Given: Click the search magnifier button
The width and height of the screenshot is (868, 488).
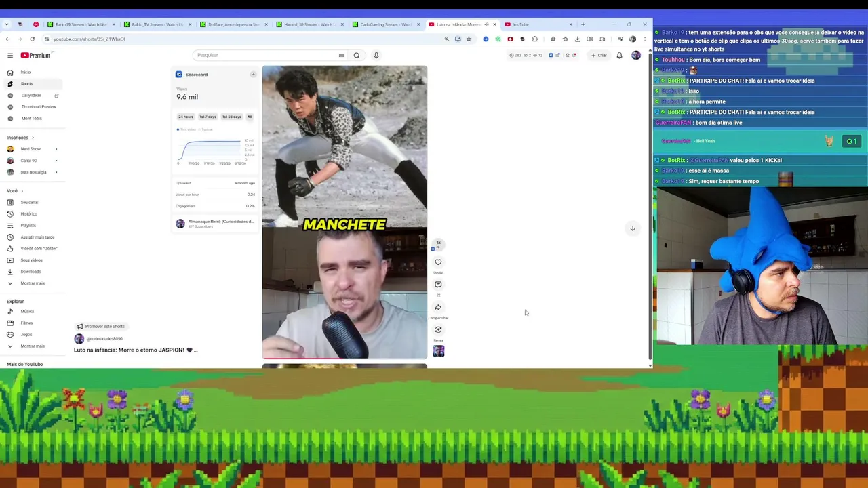Looking at the screenshot, I should (357, 55).
